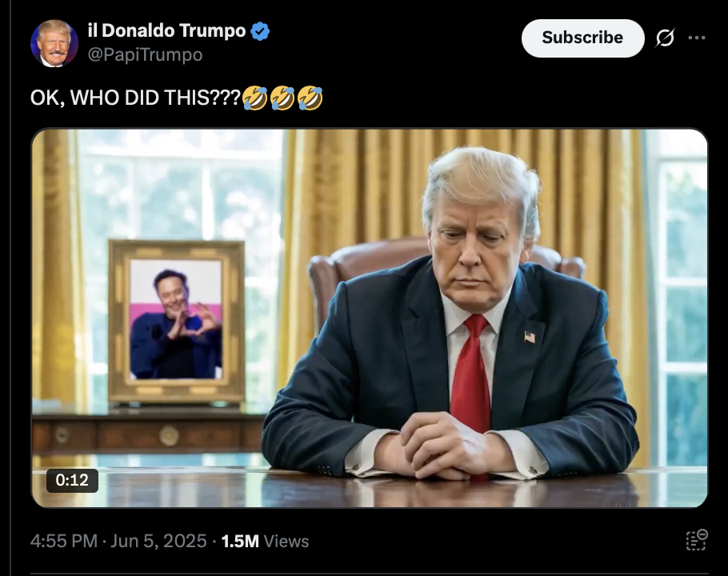728x576 pixels.
Task: Click the middle laughing emoji in the post
Action: pyautogui.click(x=282, y=98)
